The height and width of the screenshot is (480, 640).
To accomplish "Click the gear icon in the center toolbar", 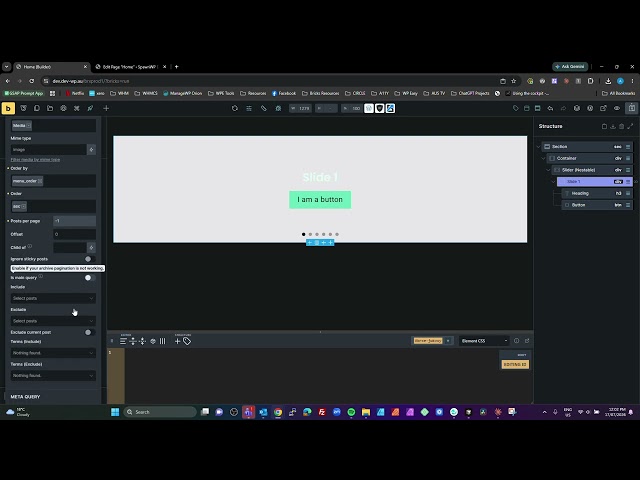I will [x=278, y=108].
